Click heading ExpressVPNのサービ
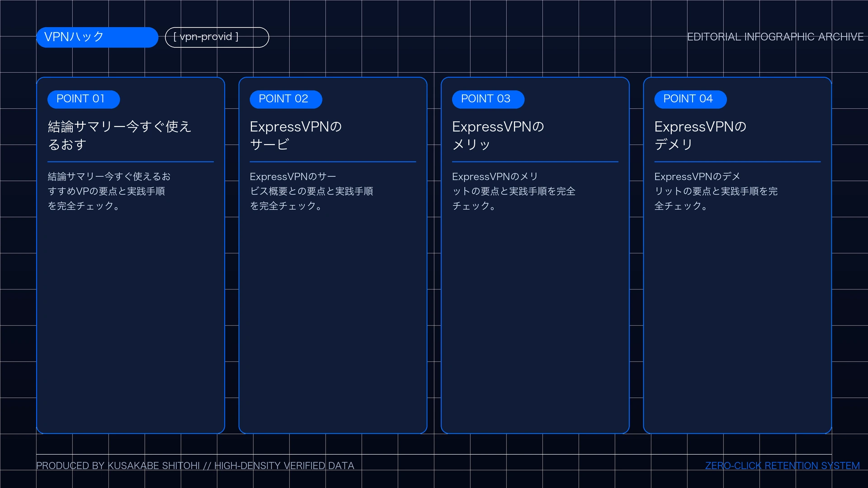This screenshot has height=488, width=868. (296, 136)
